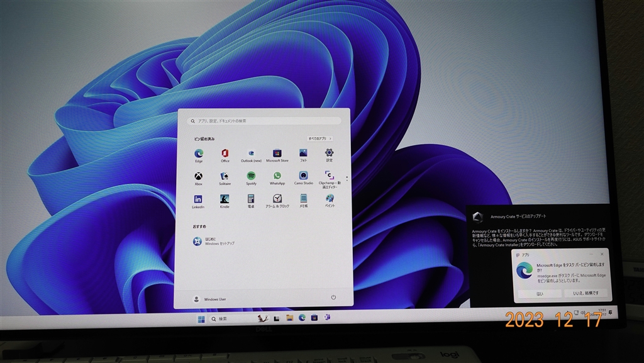The height and width of the screenshot is (363, 644).
Task: Open Microsoft Store from taskbar
Action: click(314, 318)
